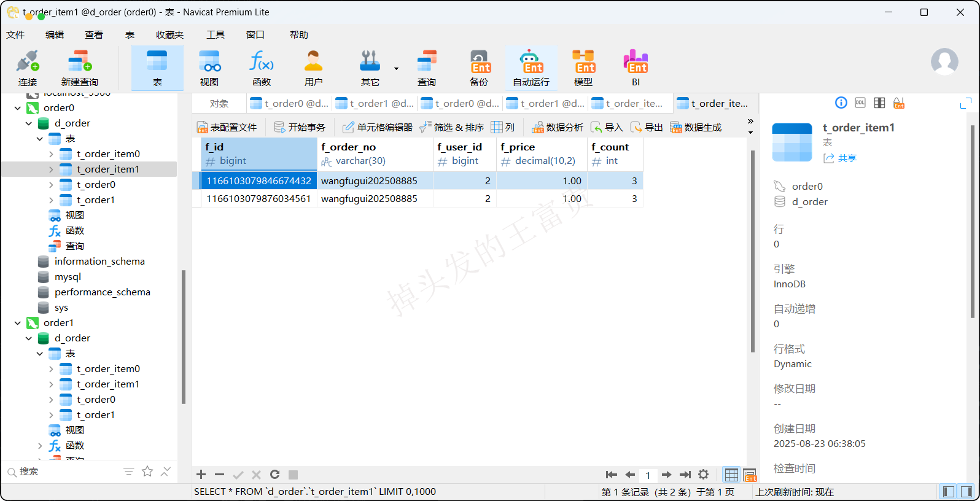This screenshot has height=501, width=980.
Task: Go to the last page
Action: [x=685, y=475]
